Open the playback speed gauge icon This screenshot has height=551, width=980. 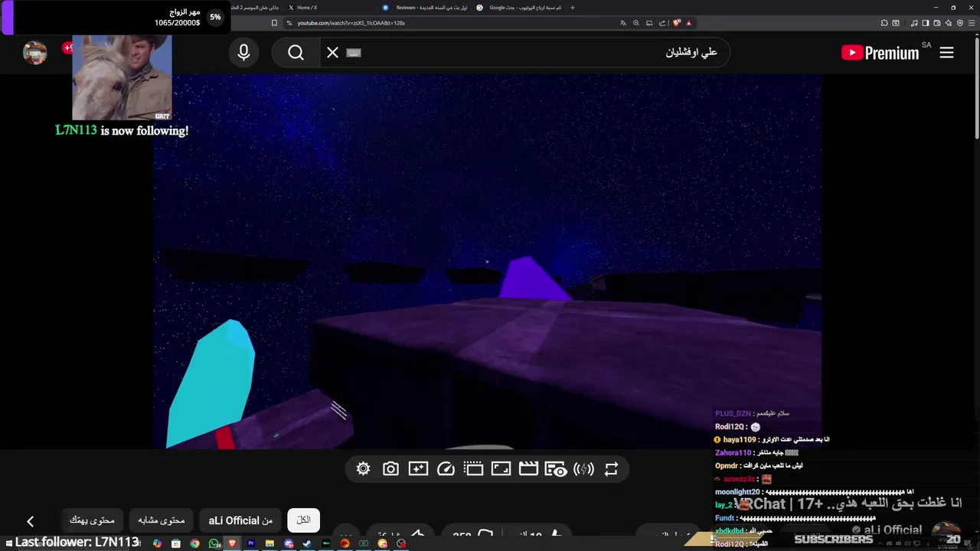tap(446, 469)
